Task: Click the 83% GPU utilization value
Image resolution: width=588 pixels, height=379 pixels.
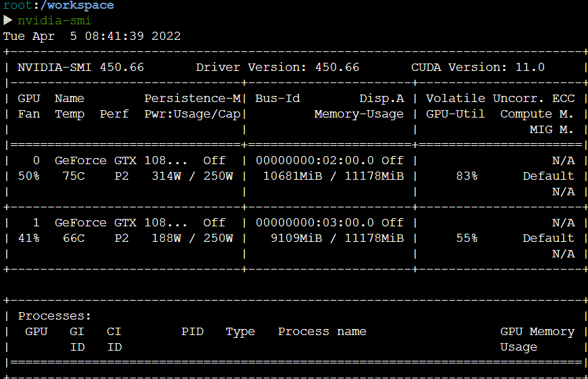Action: (467, 176)
